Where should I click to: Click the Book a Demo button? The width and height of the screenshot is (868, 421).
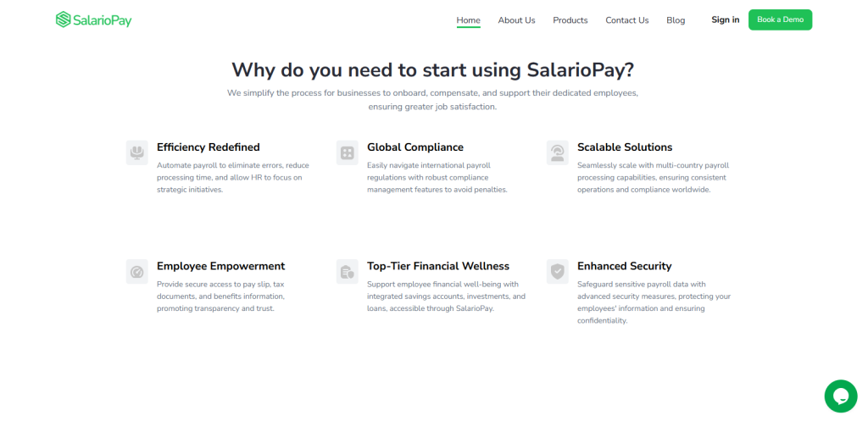780,19
